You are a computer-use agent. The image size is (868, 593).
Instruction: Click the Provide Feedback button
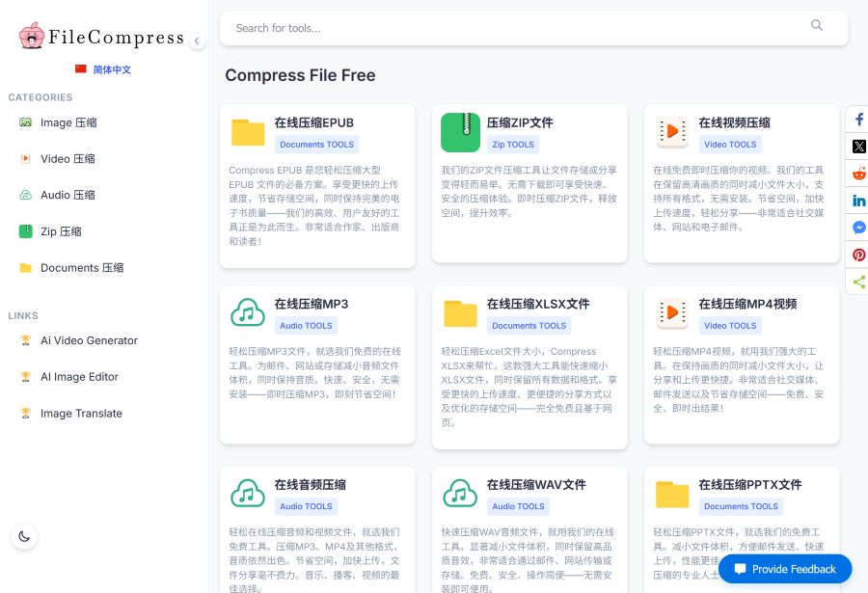(x=784, y=569)
